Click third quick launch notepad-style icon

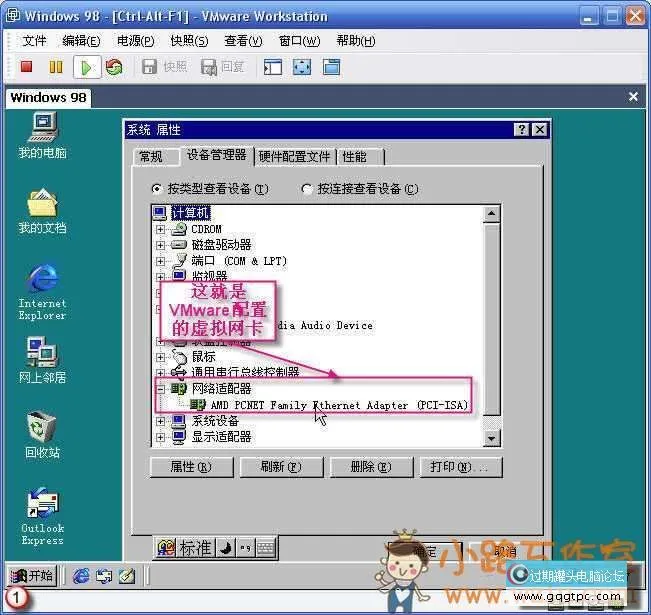pyautogui.click(x=127, y=576)
